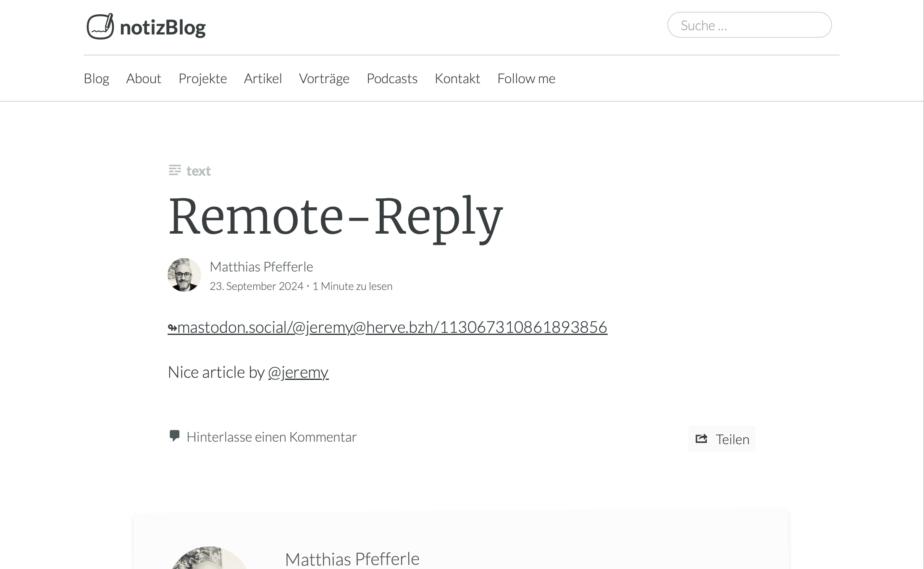Click the @jeremy mention link
Screen dimensions: 924x569
(x=298, y=373)
